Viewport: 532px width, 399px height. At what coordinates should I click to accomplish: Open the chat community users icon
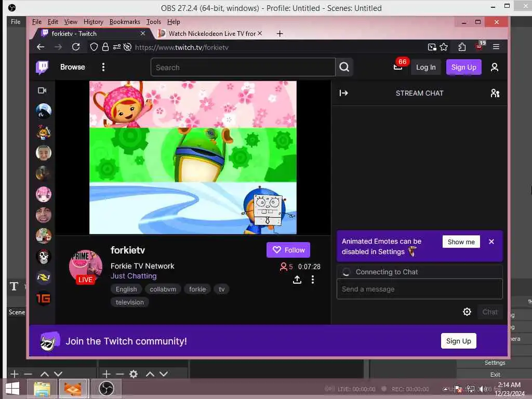(495, 93)
